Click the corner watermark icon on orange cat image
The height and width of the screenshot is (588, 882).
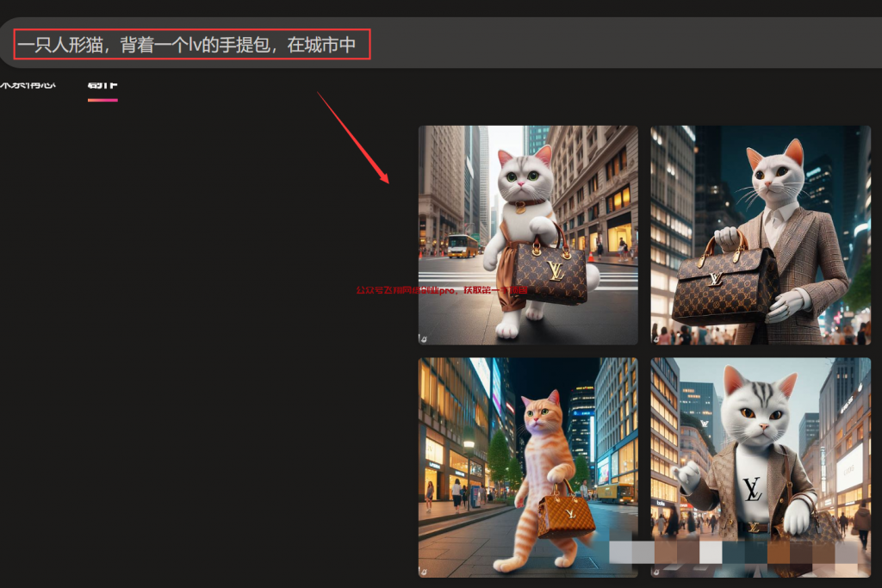click(x=423, y=571)
